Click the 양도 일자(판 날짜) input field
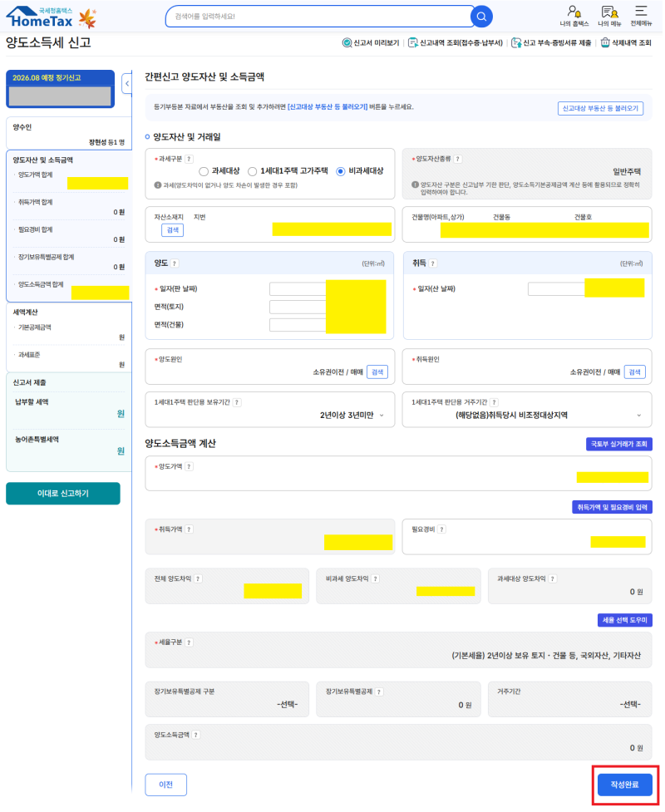 pos(328,289)
